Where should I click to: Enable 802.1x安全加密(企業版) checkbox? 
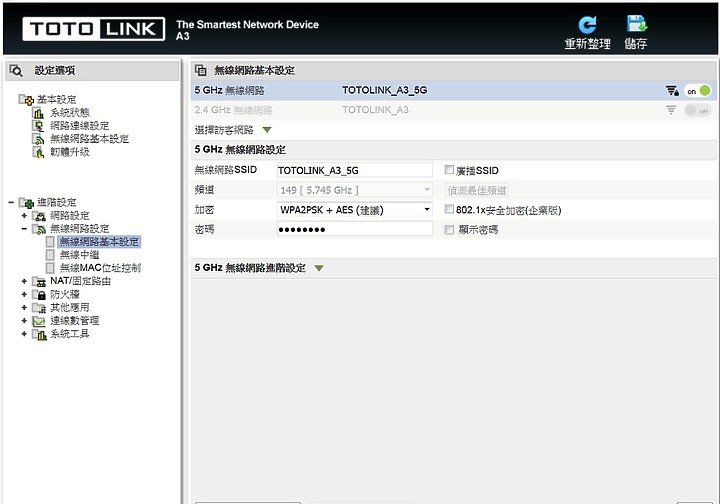click(x=449, y=209)
